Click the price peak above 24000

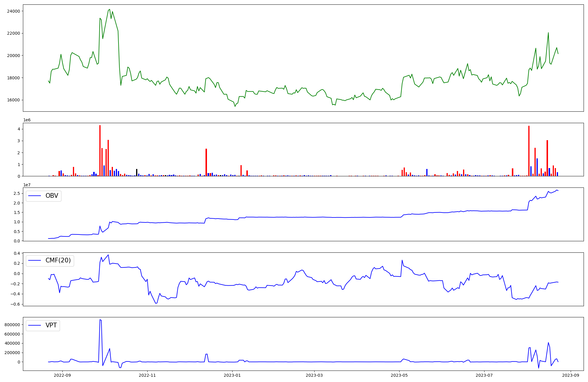pos(110,10)
